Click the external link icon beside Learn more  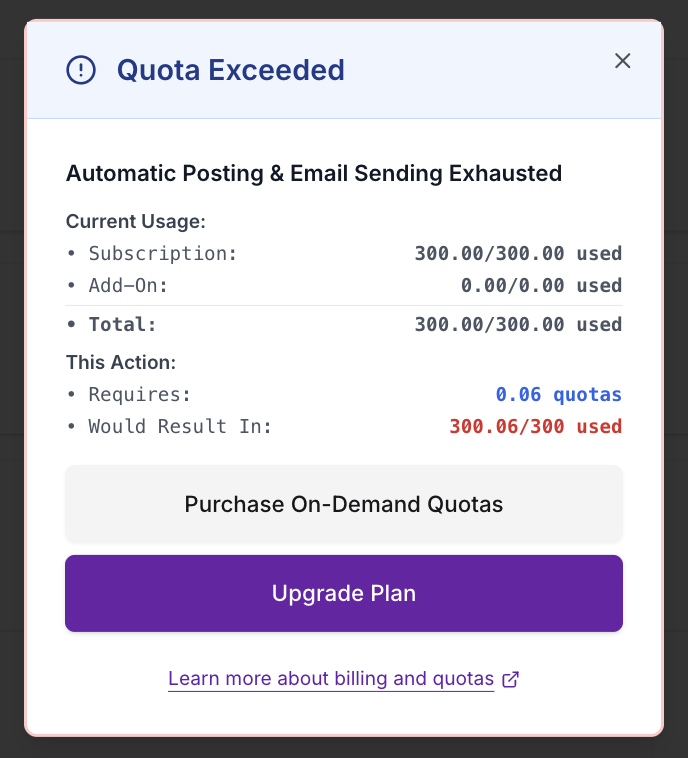tap(511, 680)
